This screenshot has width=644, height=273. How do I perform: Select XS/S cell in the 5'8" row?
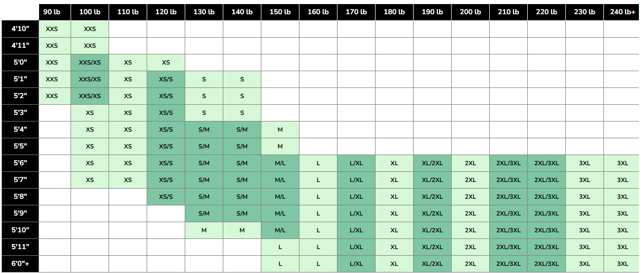(166, 197)
